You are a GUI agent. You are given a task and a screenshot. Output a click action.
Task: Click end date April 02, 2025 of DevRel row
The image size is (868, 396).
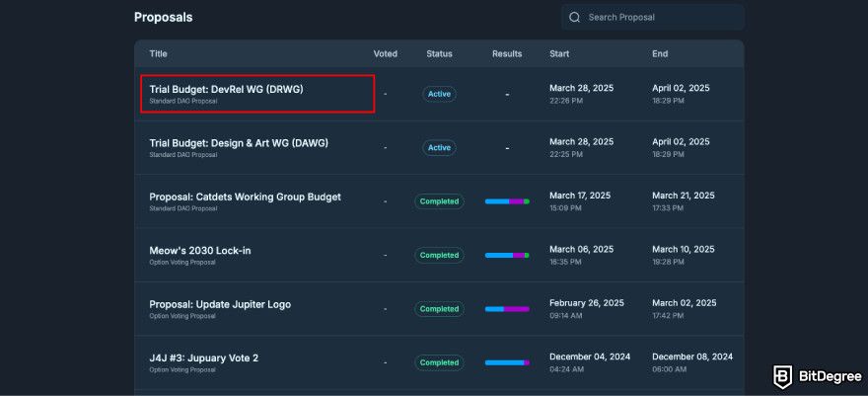[681, 88]
